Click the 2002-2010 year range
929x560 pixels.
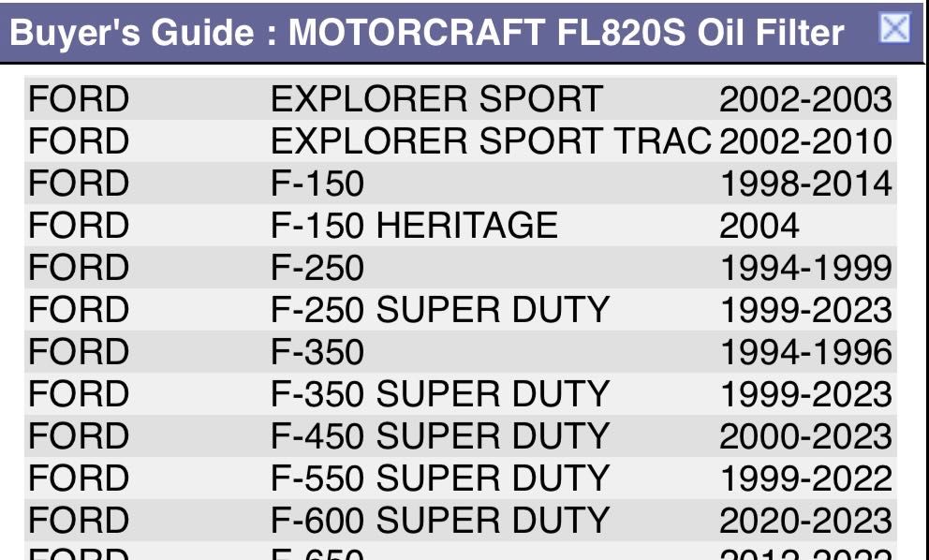tap(804, 141)
